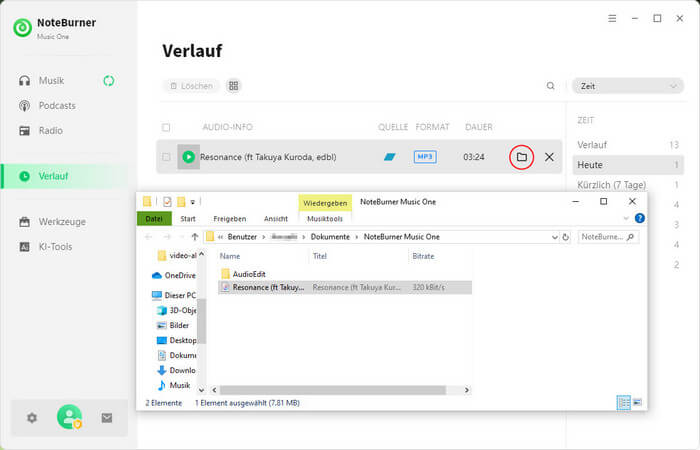Filter history by Heute

point(590,164)
